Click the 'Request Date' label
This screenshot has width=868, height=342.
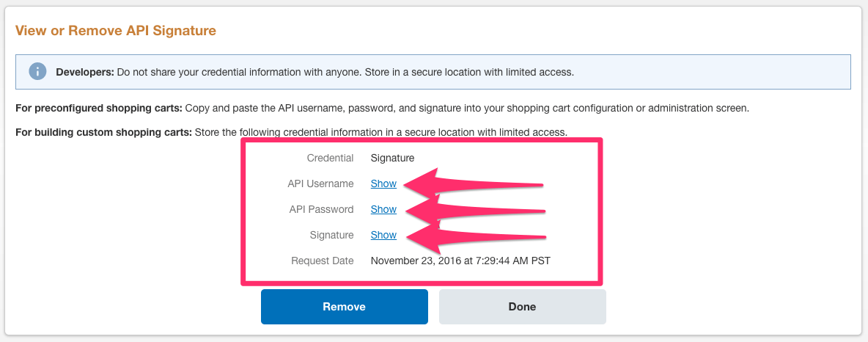click(x=323, y=261)
